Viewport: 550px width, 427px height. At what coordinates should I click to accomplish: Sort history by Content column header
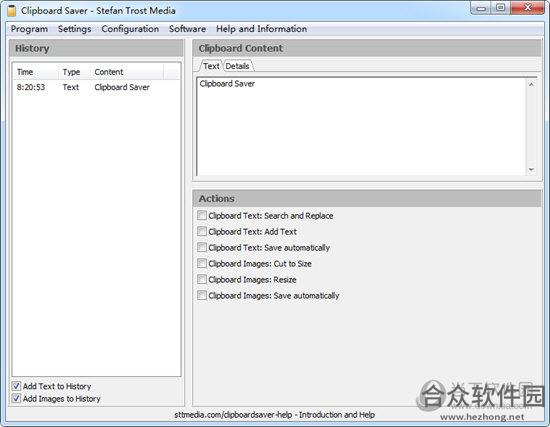(x=127, y=72)
